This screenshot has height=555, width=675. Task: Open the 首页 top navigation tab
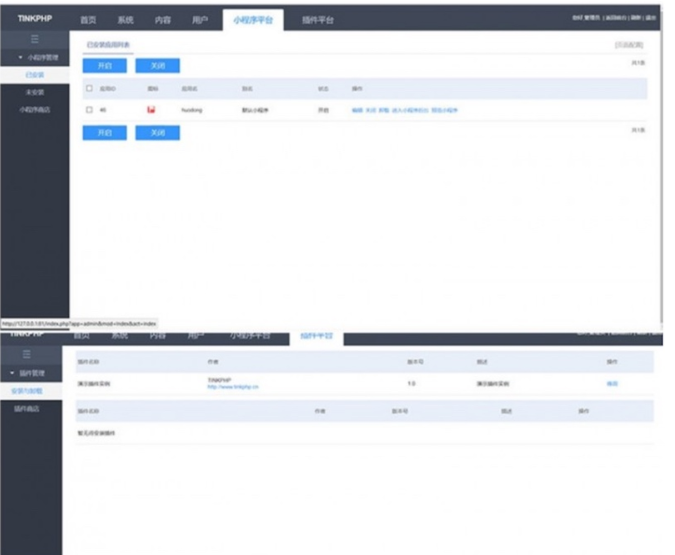[88, 19]
